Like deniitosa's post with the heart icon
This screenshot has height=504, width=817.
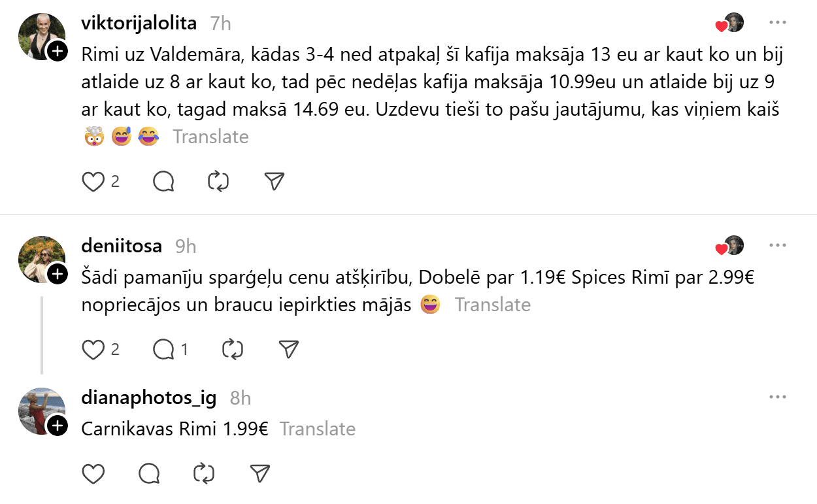click(x=93, y=350)
